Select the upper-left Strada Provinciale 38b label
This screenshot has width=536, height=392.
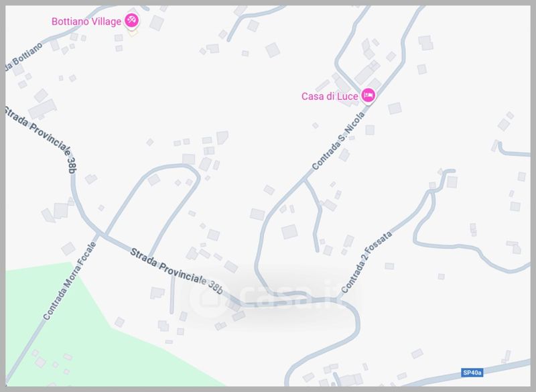tap(40, 139)
